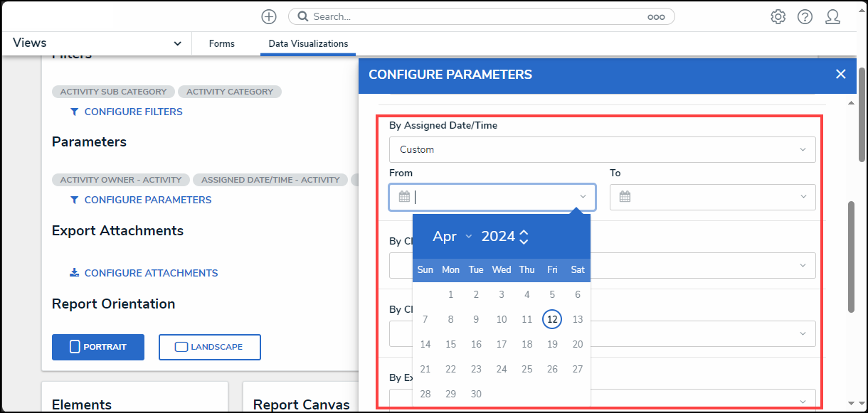Choose April 30 in the calendar

(476, 395)
